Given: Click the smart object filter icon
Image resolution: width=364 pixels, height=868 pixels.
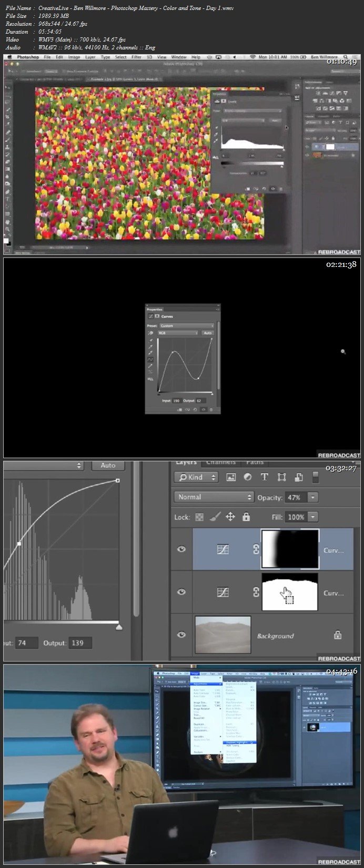Looking at the screenshot, I should point(299,477).
